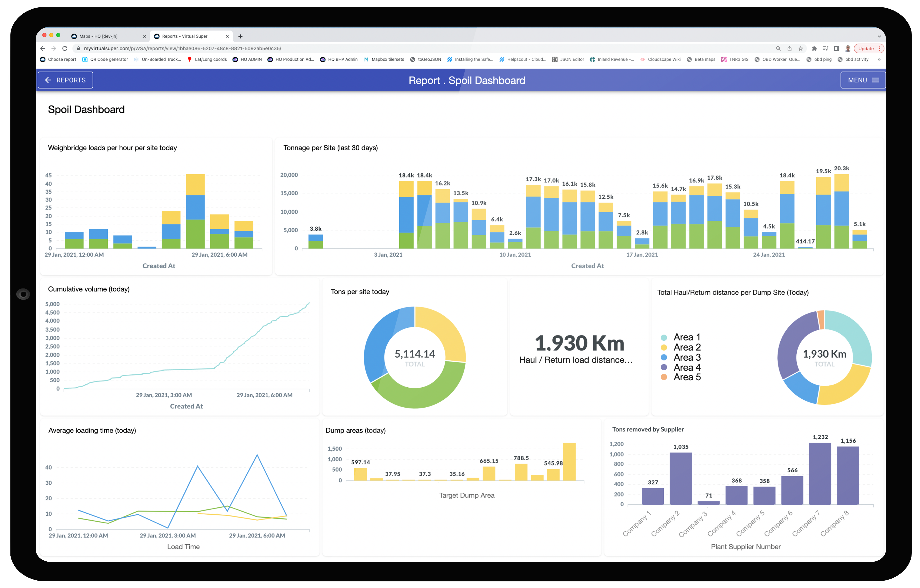Open Cloudscape Wiki bookmark

pyautogui.click(x=660, y=60)
